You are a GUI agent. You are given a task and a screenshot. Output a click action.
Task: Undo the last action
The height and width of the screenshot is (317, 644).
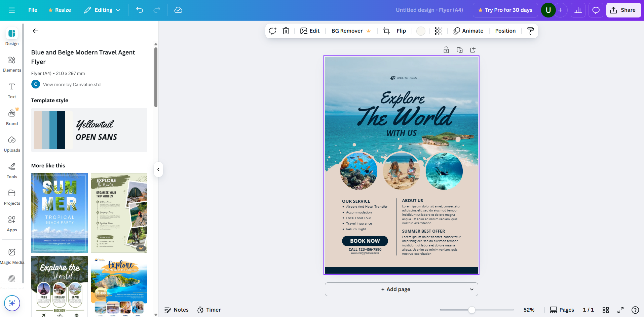[x=140, y=10]
